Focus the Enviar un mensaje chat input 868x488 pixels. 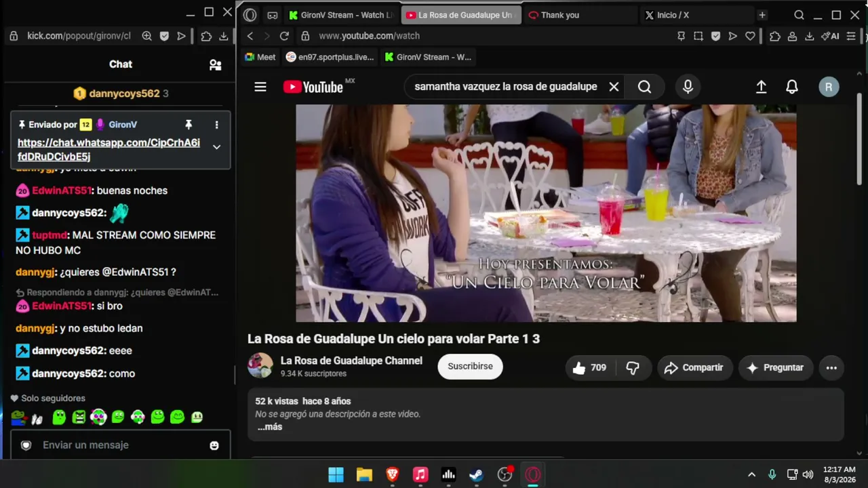pyautogui.click(x=120, y=445)
